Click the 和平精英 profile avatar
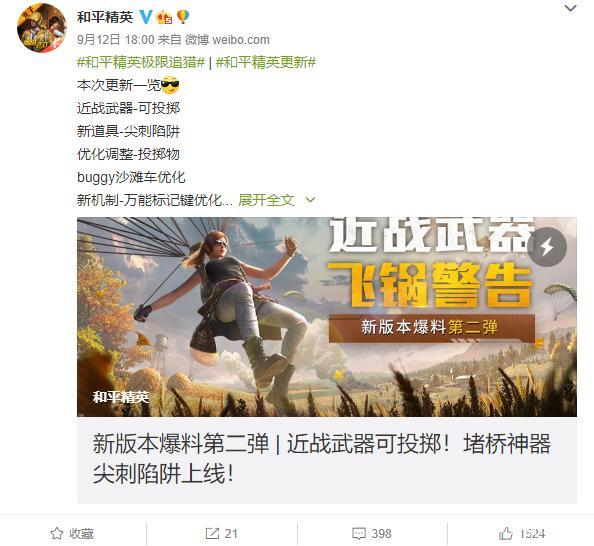594x546 pixels. click(x=42, y=28)
